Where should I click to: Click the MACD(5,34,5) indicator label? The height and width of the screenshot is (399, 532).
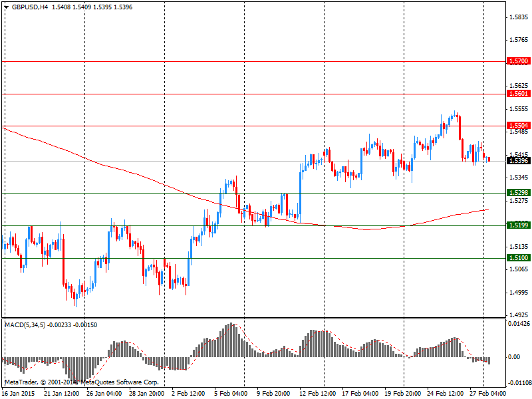pyautogui.click(x=25, y=325)
